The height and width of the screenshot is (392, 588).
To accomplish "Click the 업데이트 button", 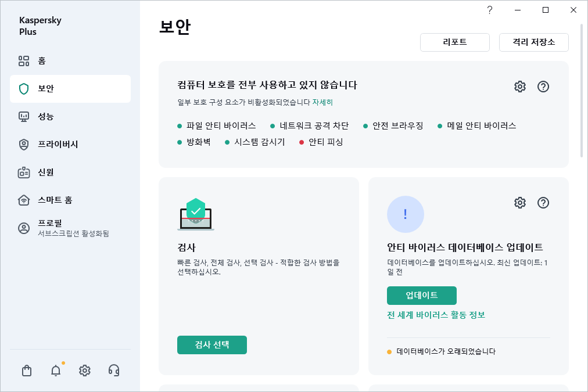I will (421, 296).
